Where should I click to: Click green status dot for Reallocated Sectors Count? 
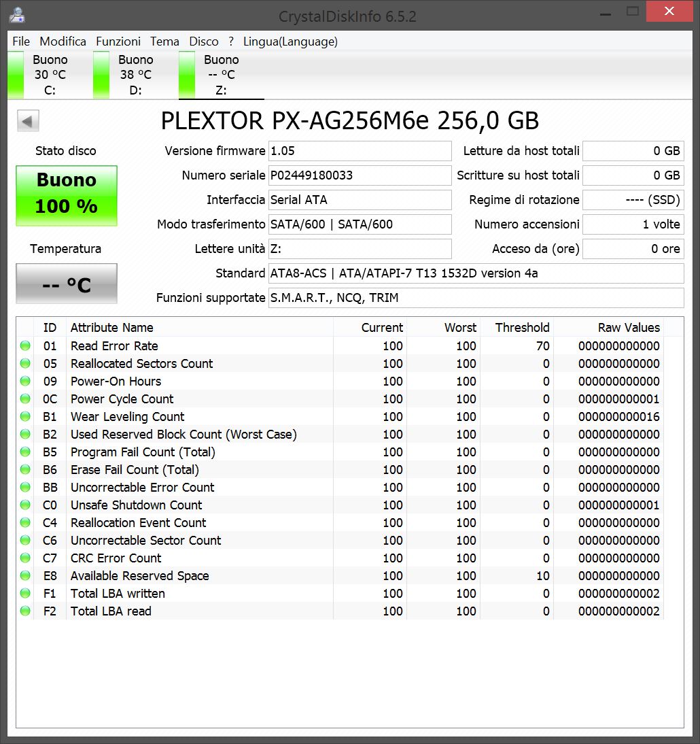point(25,363)
